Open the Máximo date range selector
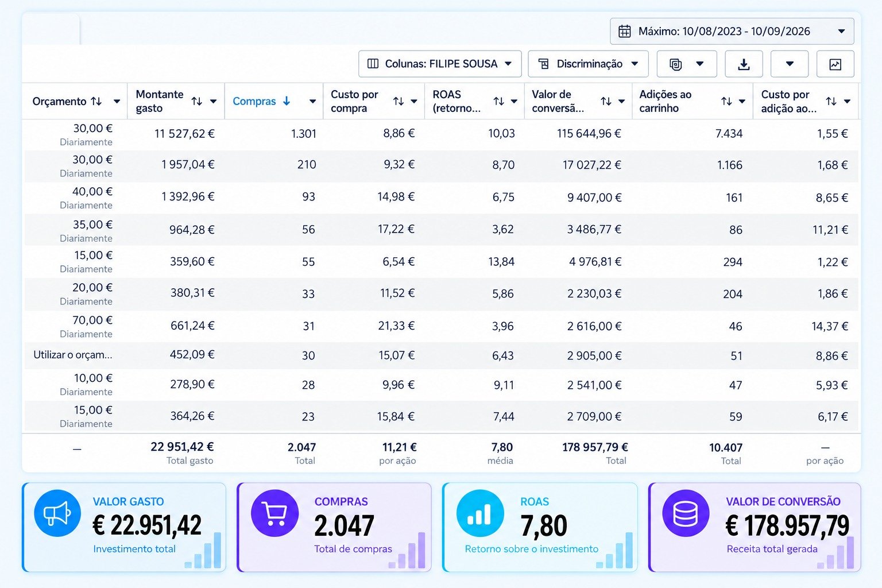The image size is (882, 588). click(x=732, y=31)
